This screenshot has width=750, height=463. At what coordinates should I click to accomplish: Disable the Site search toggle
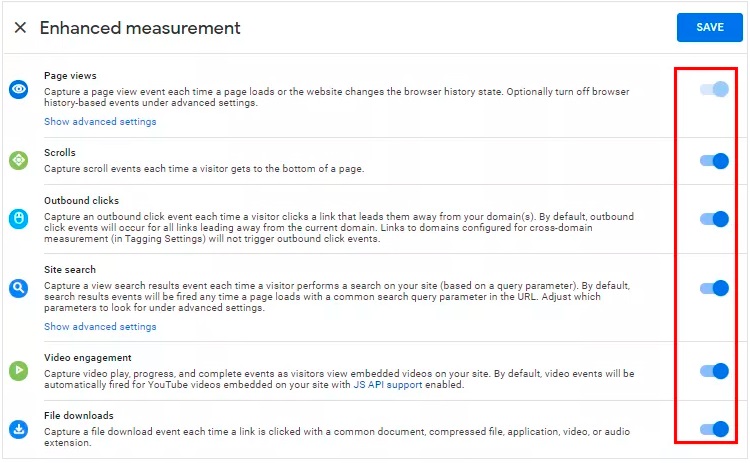pyautogui.click(x=714, y=288)
